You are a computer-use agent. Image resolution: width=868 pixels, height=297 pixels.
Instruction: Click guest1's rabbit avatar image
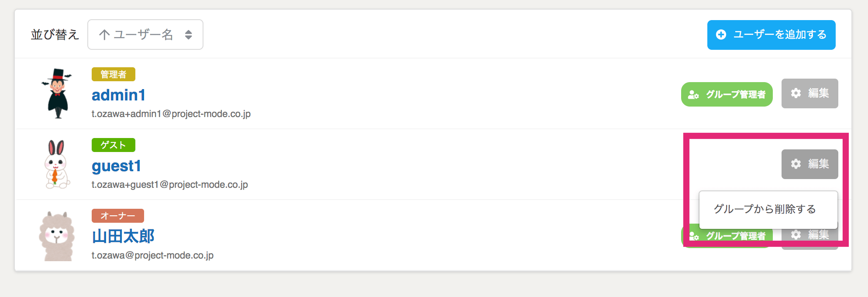[57, 164]
